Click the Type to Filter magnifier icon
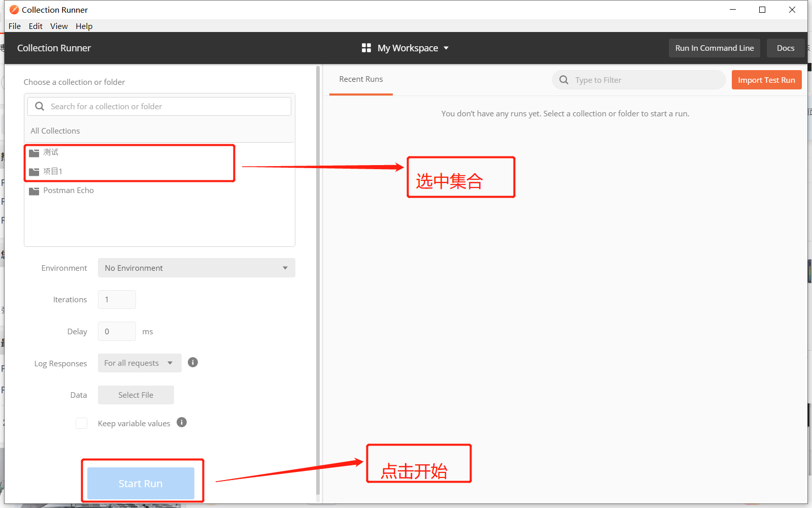Viewport: 812px width, 508px height. click(x=564, y=80)
